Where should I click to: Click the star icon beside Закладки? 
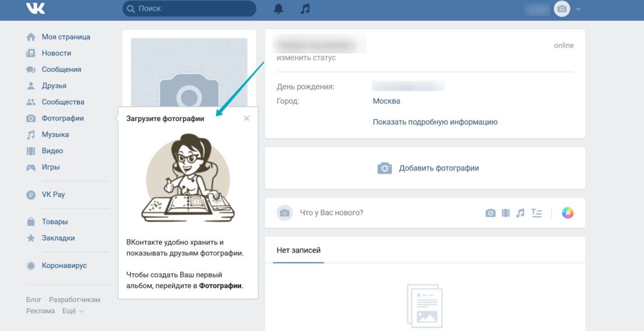coord(31,238)
